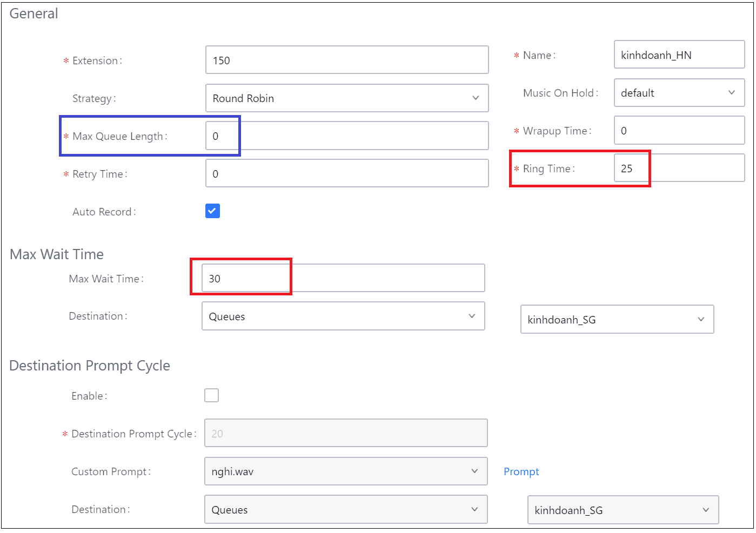Image resolution: width=756 pixels, height=533 pixels.
Task: Click the chevron arrow in Strategy dropdown
Action: tap(476, 98)
